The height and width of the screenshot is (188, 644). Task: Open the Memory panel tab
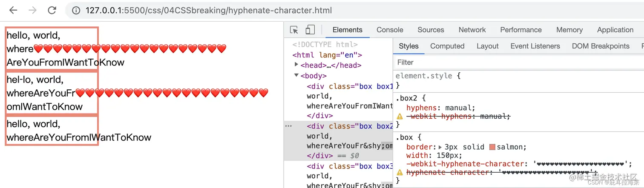(x=569, y=30)
